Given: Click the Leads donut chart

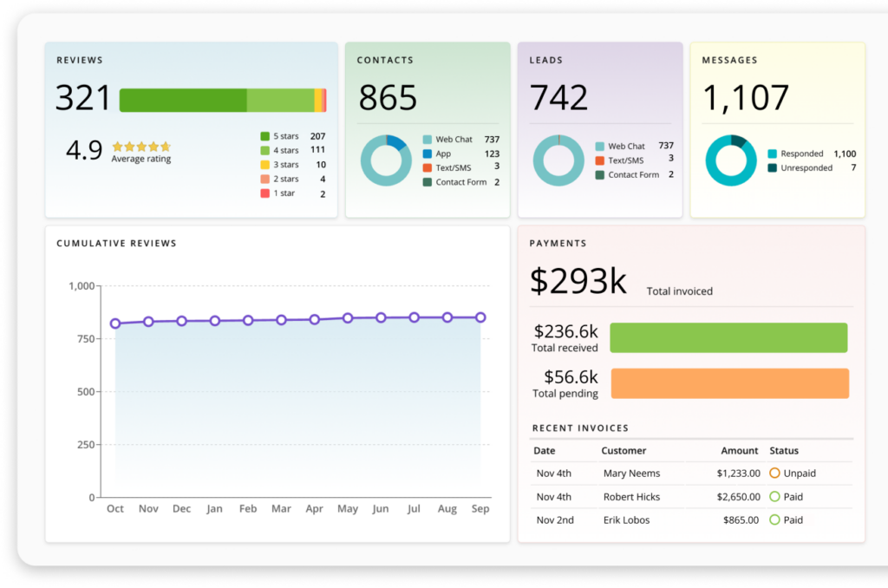Looking at the screenshot, I should [558, 160].
